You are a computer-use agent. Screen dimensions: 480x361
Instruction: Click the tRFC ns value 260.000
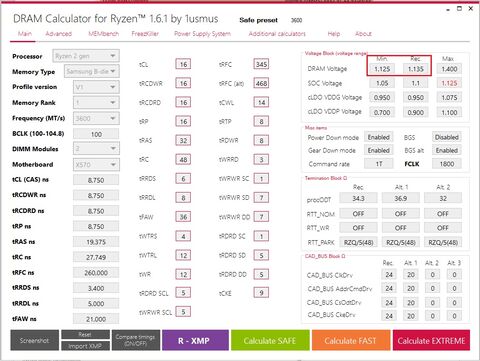(x=96, y=273)
